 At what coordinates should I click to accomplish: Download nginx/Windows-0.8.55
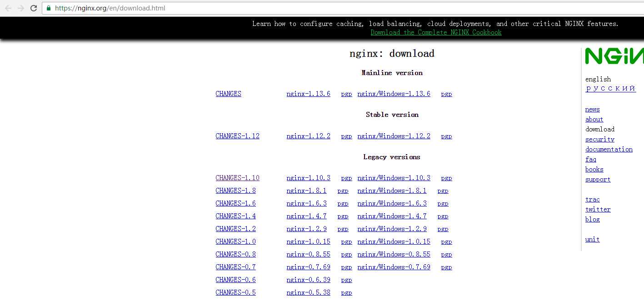click(x=394, y=254)
